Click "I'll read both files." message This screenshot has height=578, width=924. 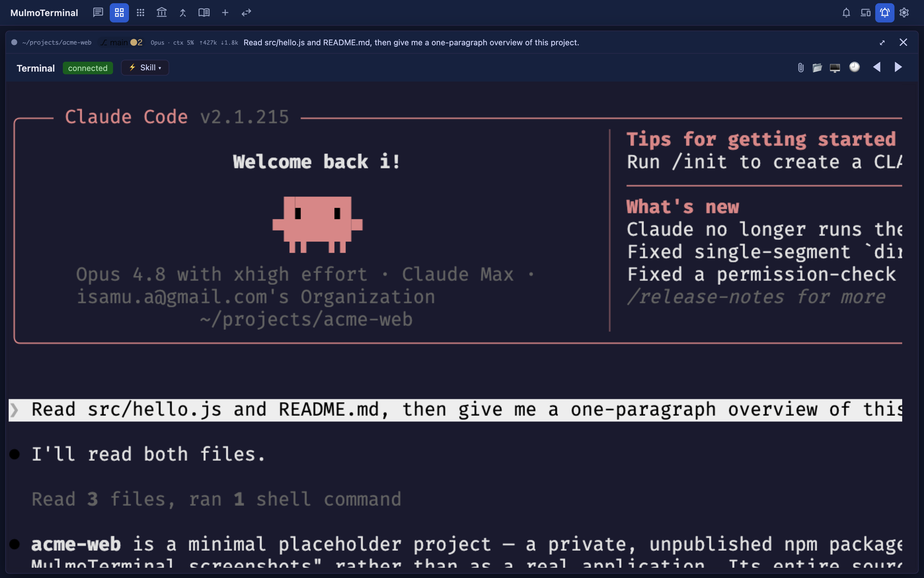tap(149, 454)
